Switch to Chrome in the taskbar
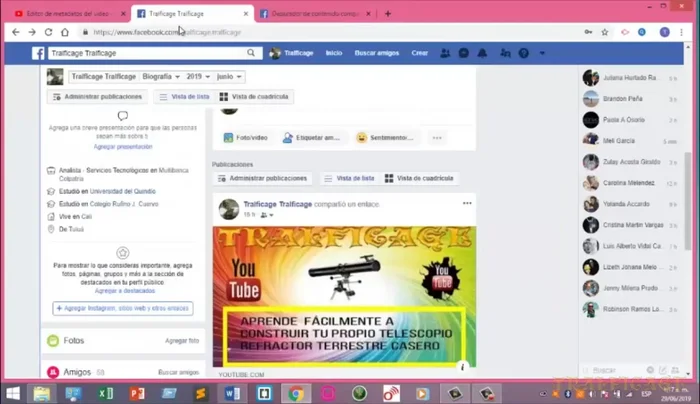 (x=296, y=393)
